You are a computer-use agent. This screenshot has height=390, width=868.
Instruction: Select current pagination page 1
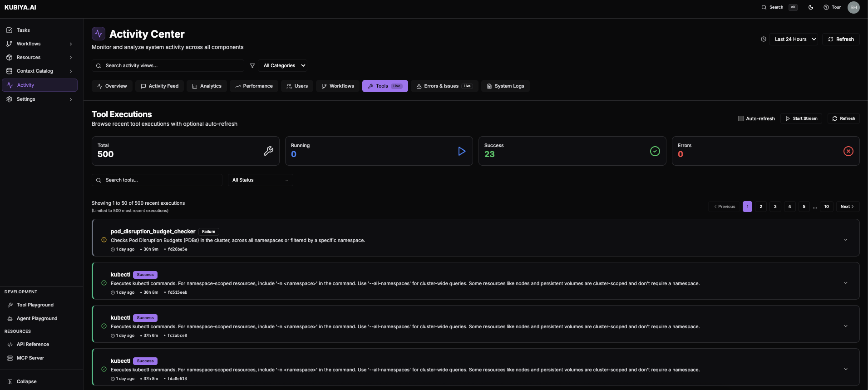click(x=747, y=207)
